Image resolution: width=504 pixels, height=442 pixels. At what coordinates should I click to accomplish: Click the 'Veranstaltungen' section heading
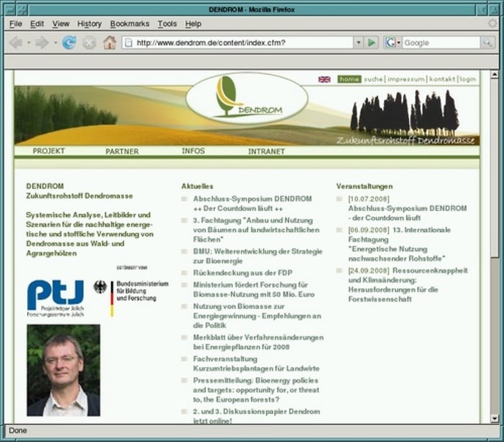click(x=365, y=186)
